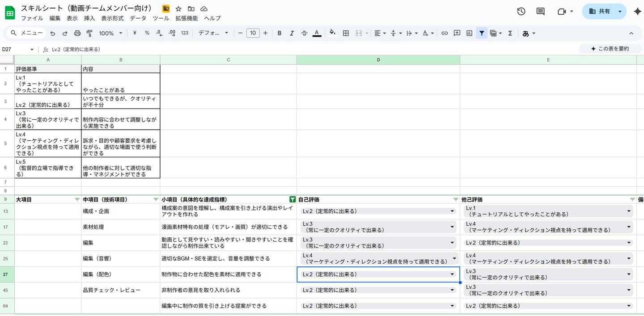
Task: Open version history clock icon
Action: [521, 12]
